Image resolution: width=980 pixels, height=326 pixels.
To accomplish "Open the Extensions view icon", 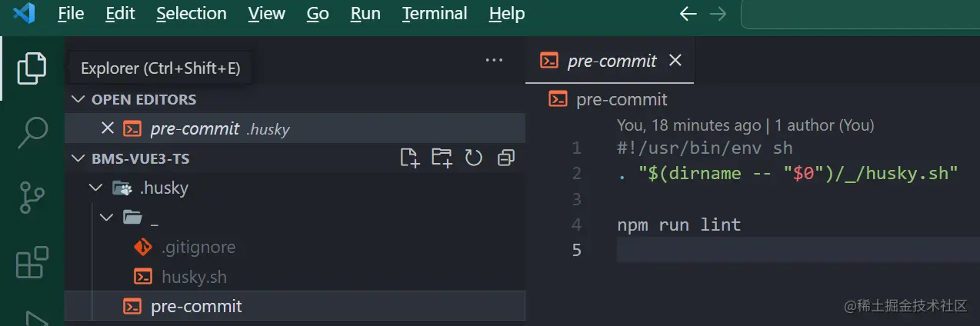I will 32,262.
